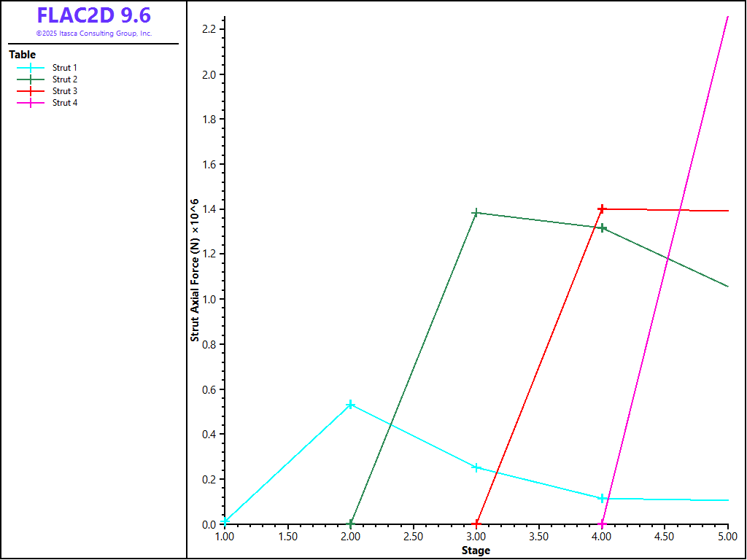Open the Itasca Consulting Group copyright text
This screenshot has height=560, width=747.
pos(94,34)
